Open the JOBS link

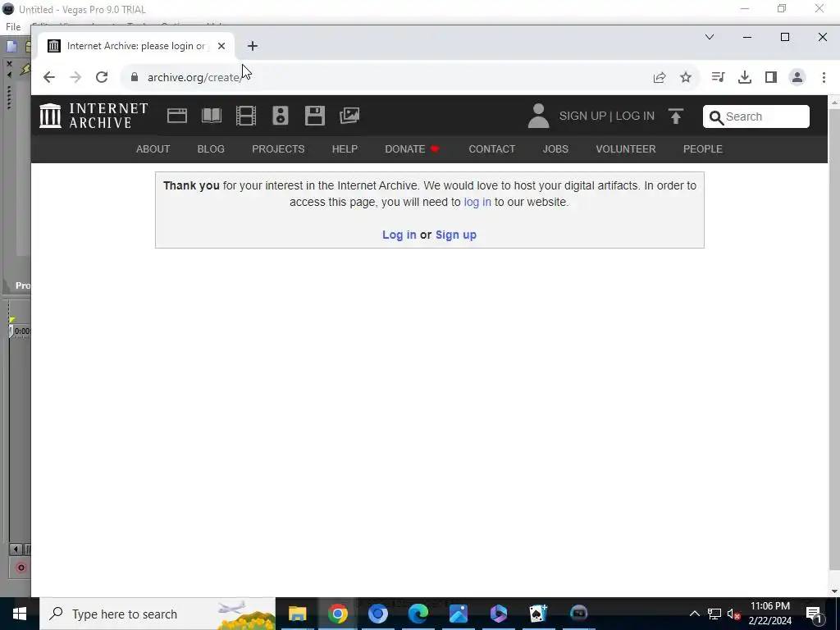(555, 149)
